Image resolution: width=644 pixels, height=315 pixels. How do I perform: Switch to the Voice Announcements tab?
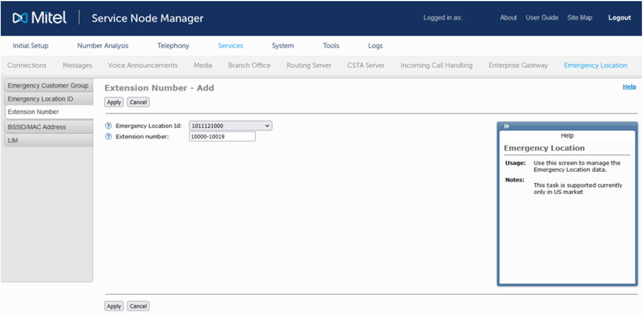click(x=143, y=65)
